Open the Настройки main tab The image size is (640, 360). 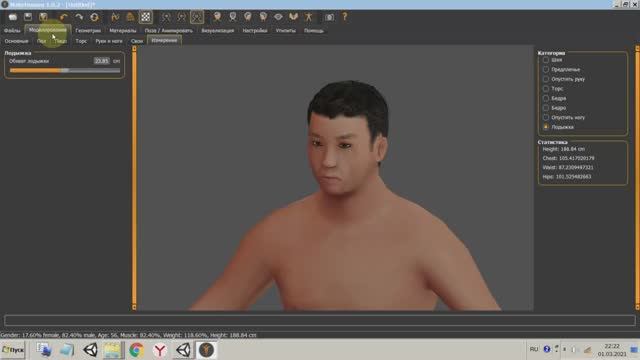255,31
